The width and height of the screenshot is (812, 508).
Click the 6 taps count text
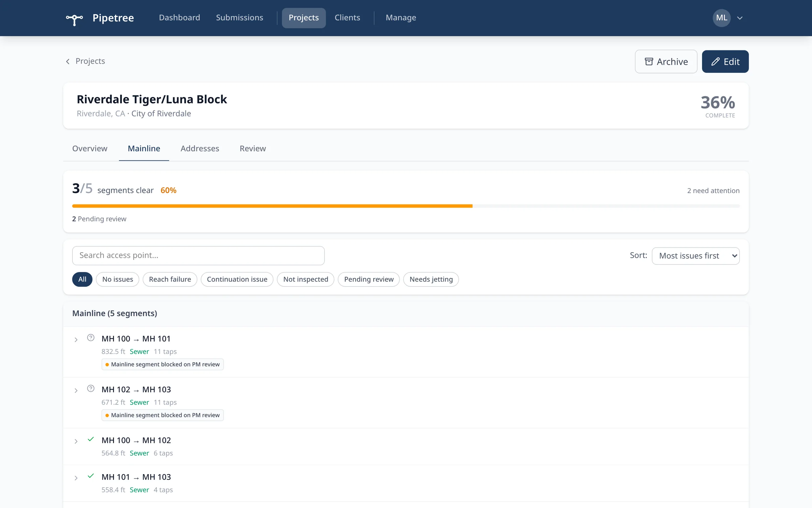(x=163, y=453)
